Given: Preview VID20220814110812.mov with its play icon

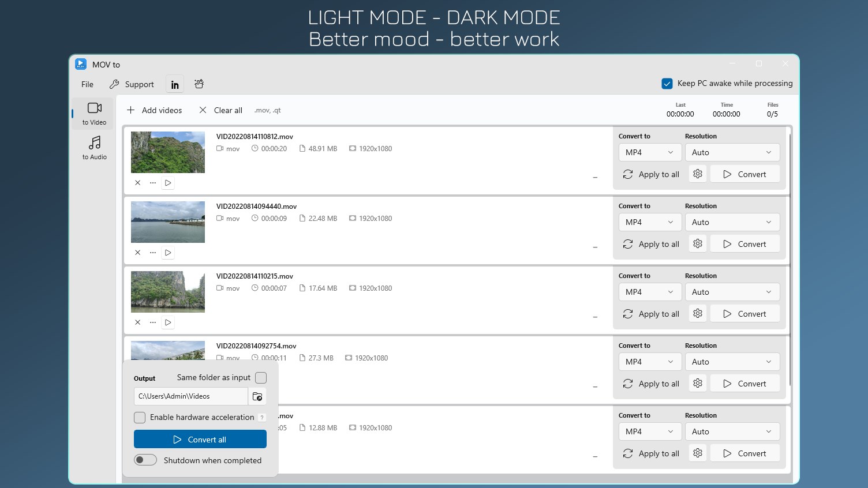Looking at the screenshot, I should tap(167, 183).
